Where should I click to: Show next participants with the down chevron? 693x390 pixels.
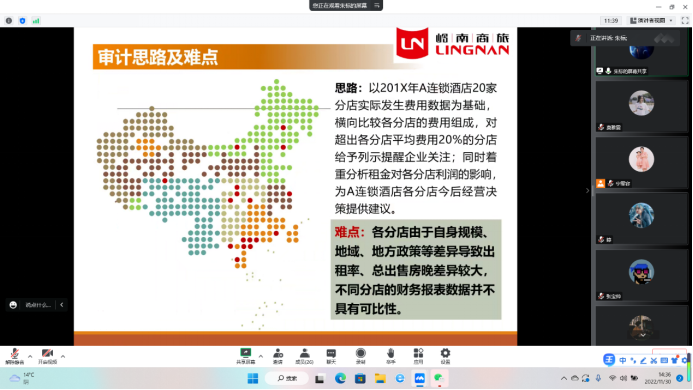pyautogui.click(x=643, y=335)
